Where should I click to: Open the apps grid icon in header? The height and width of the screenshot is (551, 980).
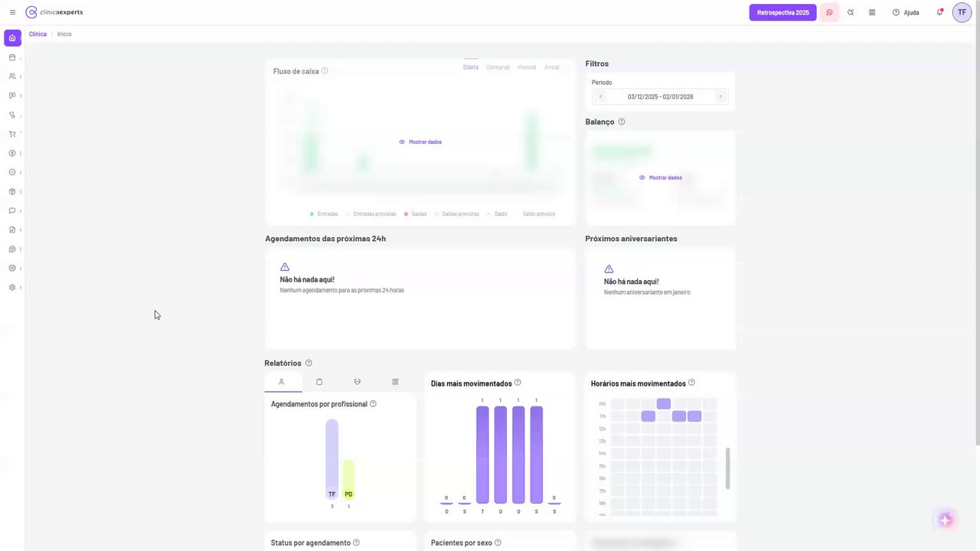(x=872, y=12)
